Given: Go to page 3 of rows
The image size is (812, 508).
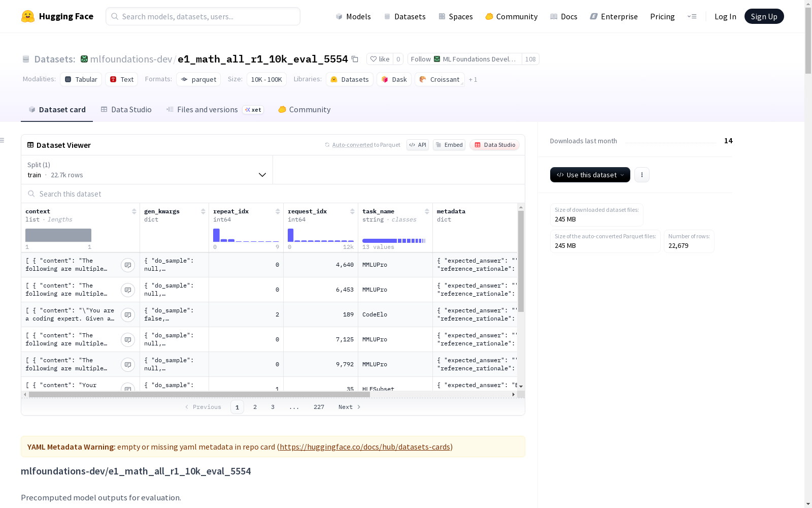Looking at the screenshot, I should click(x=273, y=407).
